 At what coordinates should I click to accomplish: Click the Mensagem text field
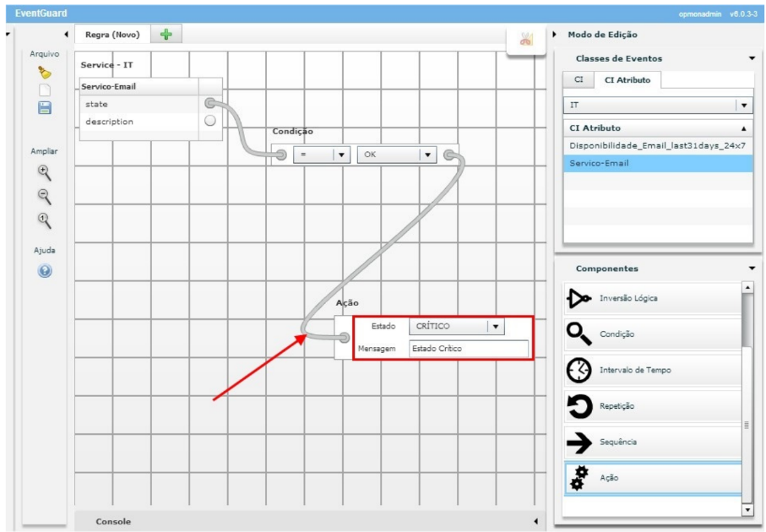[468, 349]
